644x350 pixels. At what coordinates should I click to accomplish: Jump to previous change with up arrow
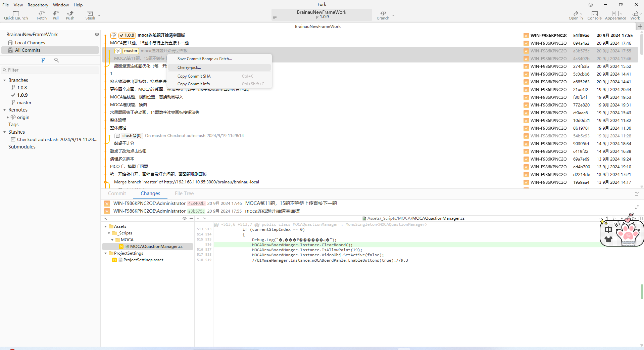pos(198,218)
